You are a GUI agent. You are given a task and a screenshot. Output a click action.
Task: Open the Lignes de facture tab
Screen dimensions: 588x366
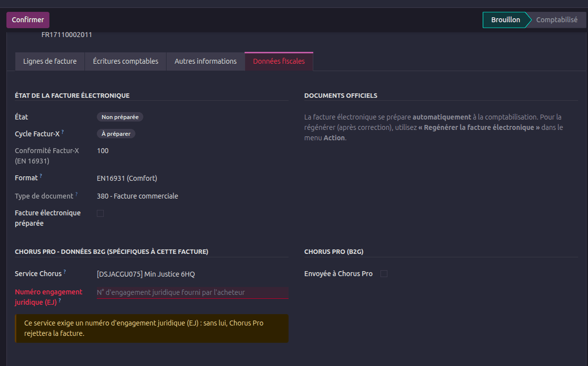(50, 61)
